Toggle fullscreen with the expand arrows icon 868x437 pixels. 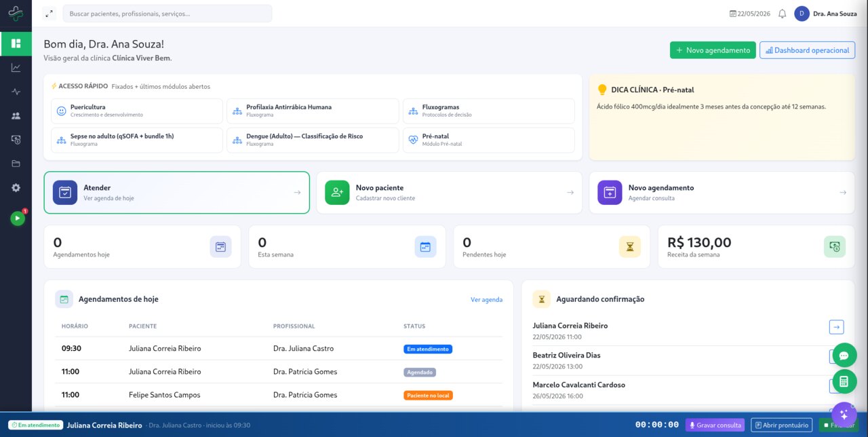point(49,14)
